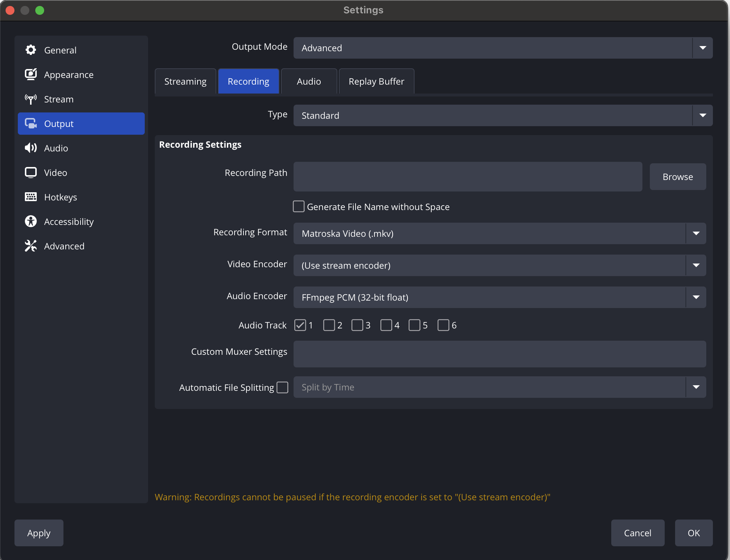Image resolution: width=730 pixels, height=560 pixels.
Task: Click the Output Mode label
Action: tap(259, 47)
